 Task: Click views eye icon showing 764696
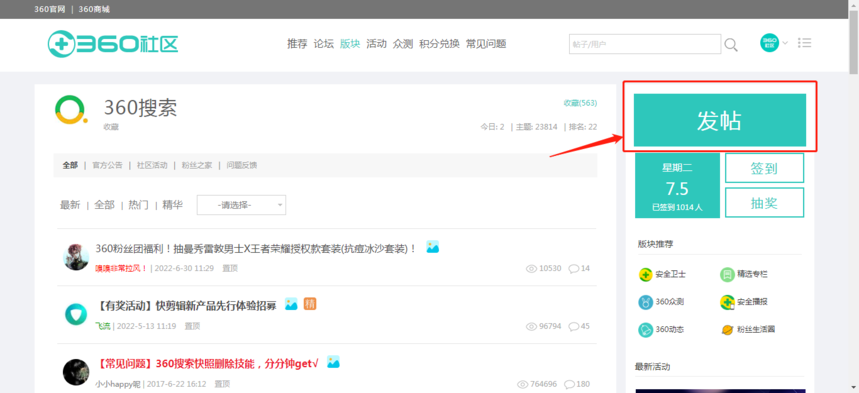(523, 384)
